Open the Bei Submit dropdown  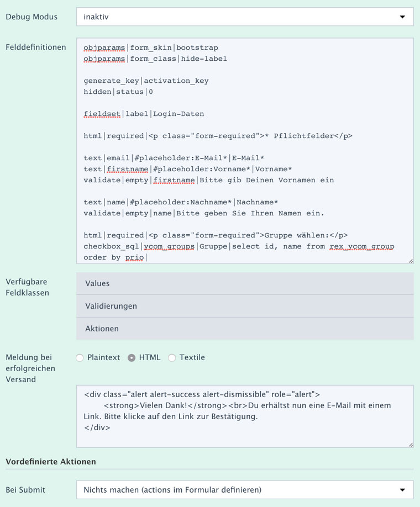pos(244,489)
